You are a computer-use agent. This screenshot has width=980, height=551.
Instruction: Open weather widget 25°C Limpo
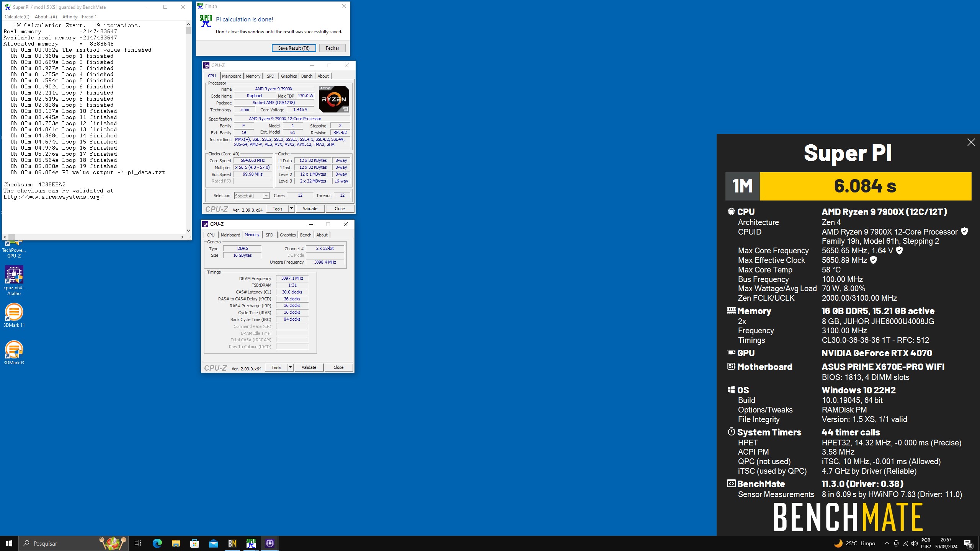(x=854, y=543)
